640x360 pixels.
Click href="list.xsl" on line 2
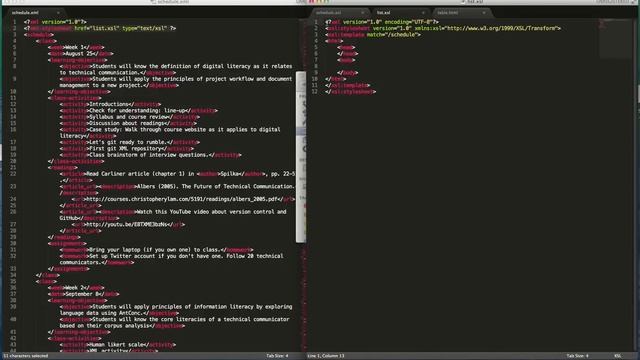[x=96, y=29]
